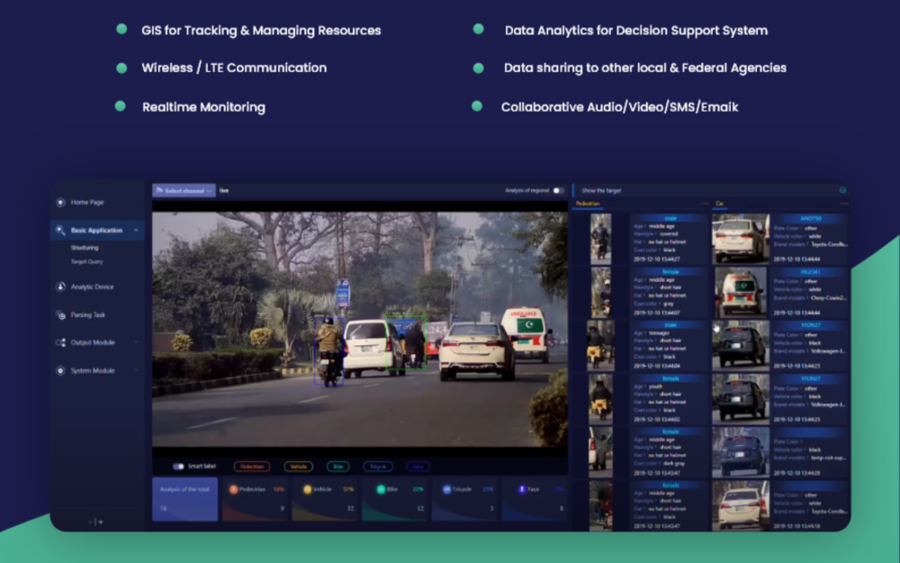Toggle the Vehicle filter pill
The height and width of the screenshot is (563, 900).
click(x=298, y=467)
